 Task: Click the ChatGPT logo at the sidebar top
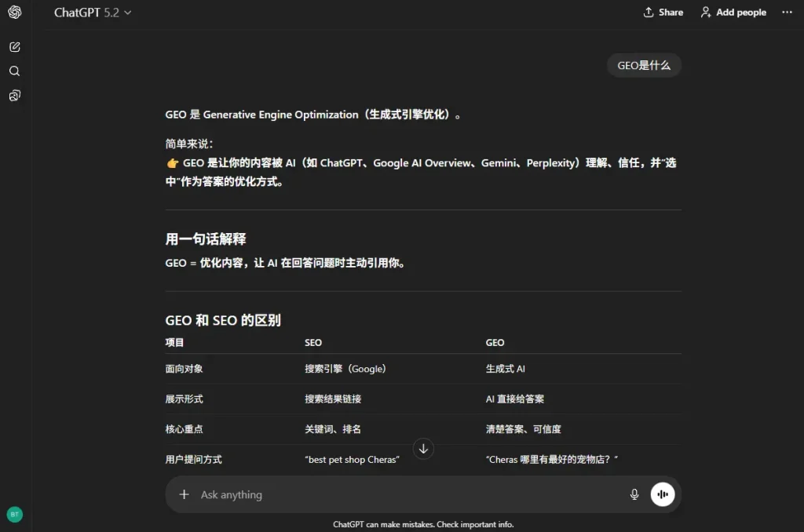(14, 13)
